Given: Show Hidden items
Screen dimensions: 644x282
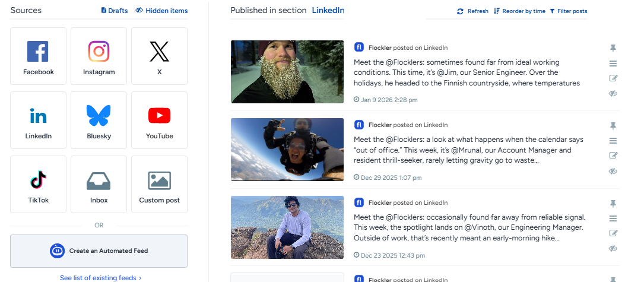Looking at the screenshot, I should pos(161,11).
